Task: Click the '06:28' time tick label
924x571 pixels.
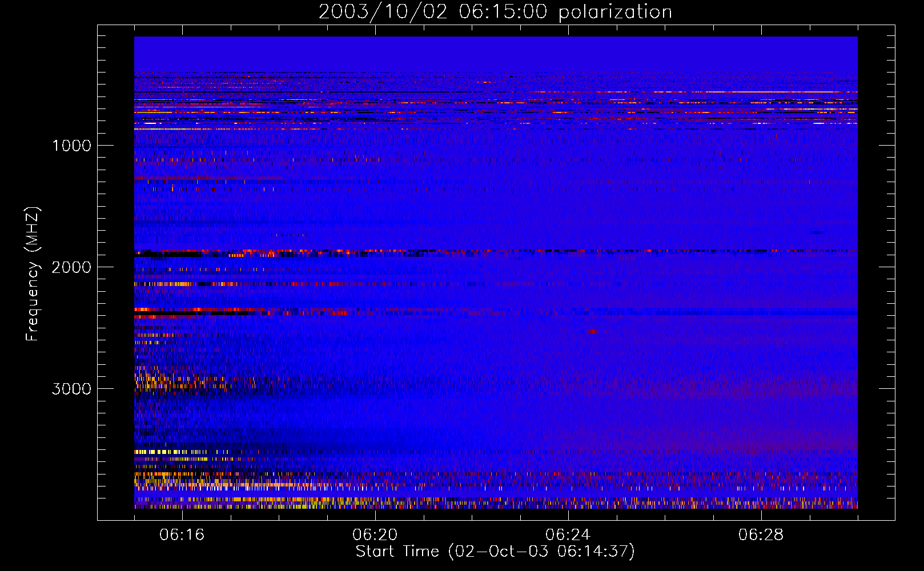Action: pyautogui.click(x=761, y=535)
